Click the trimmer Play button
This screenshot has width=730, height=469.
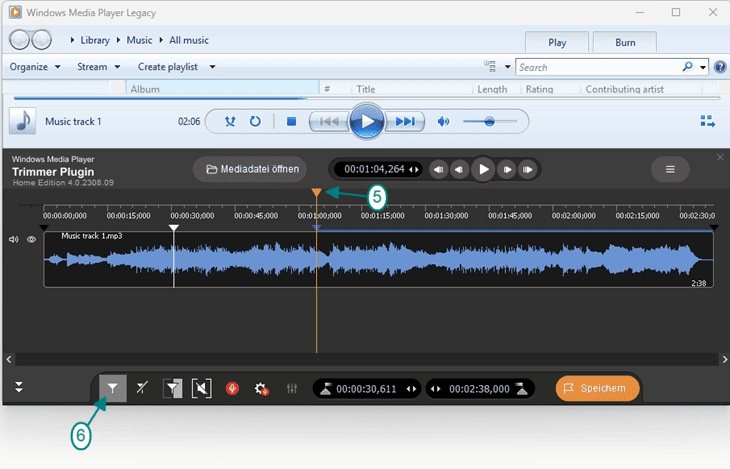[x=484, y=170]
